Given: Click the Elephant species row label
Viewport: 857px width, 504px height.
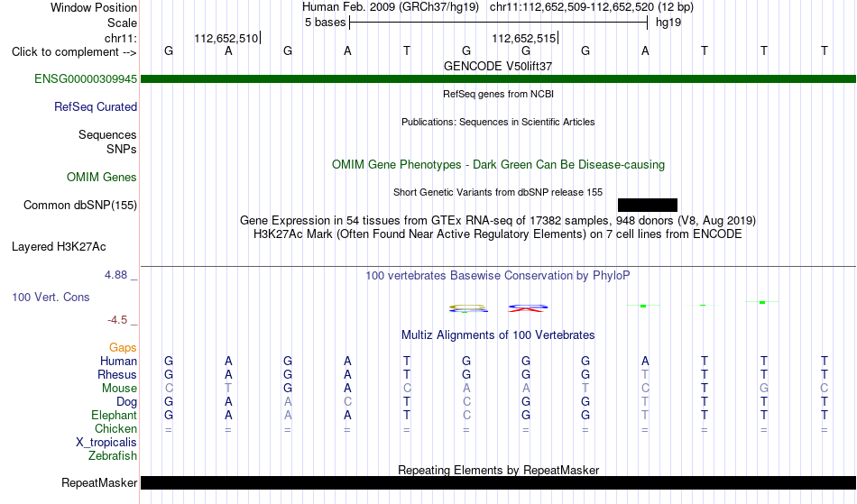Looking at the screenshot, I should [114, 416].
